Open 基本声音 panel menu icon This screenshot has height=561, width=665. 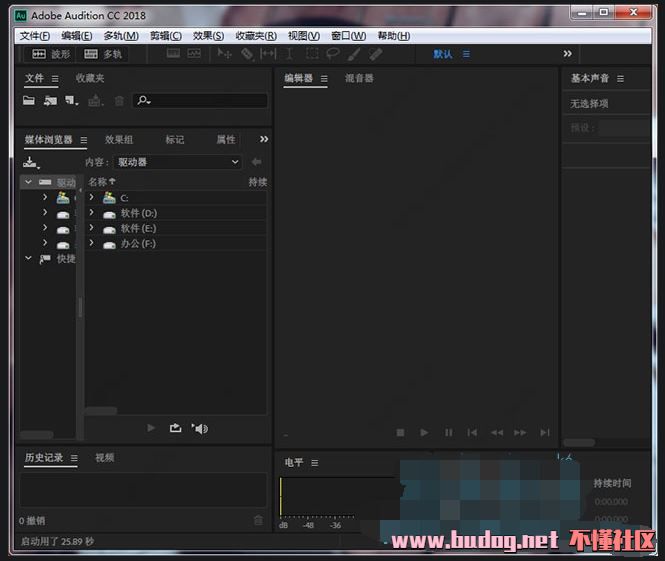[620, 79]
